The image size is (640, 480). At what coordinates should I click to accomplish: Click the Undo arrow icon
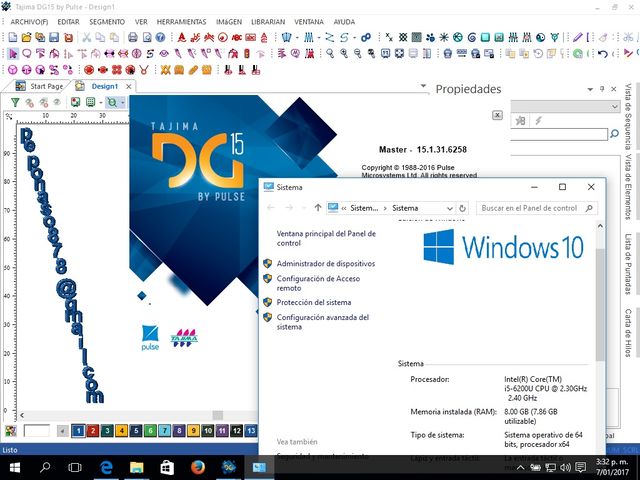tap(602, 53)
